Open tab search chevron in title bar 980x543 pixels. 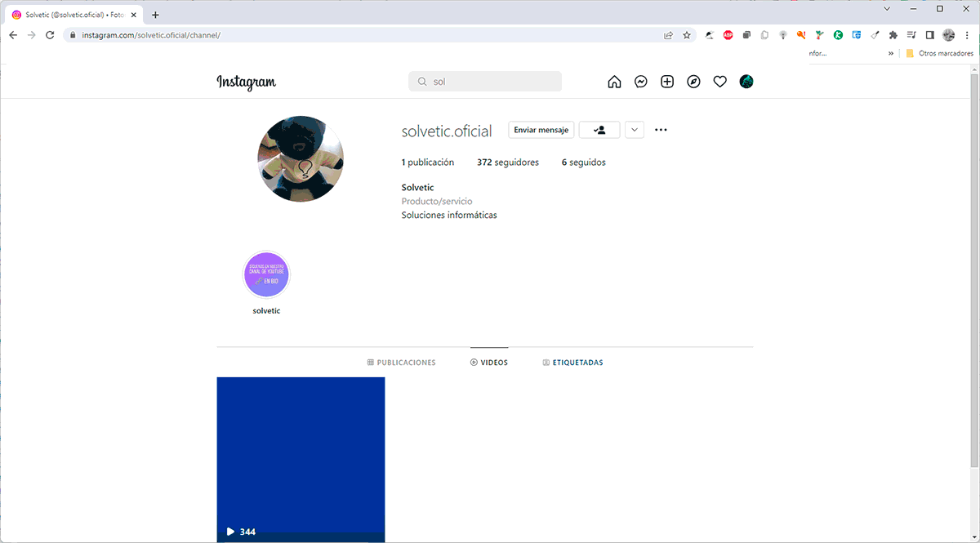coord(889,8)
